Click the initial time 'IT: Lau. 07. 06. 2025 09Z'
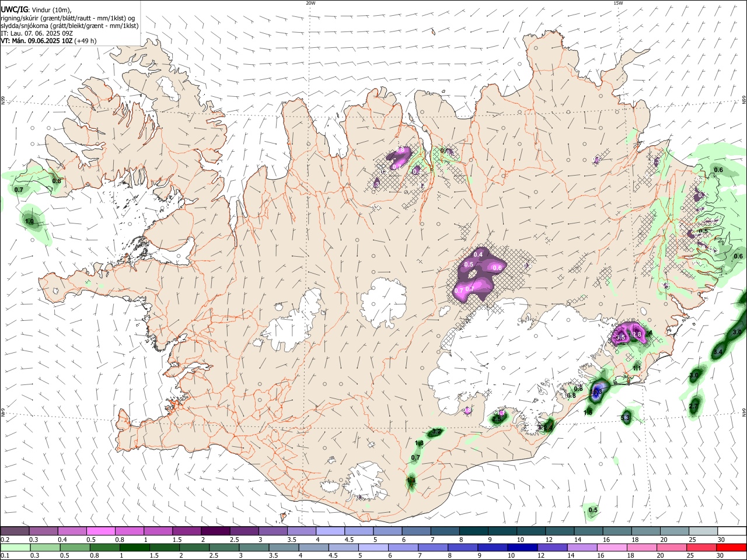 (x=37, y=33)
